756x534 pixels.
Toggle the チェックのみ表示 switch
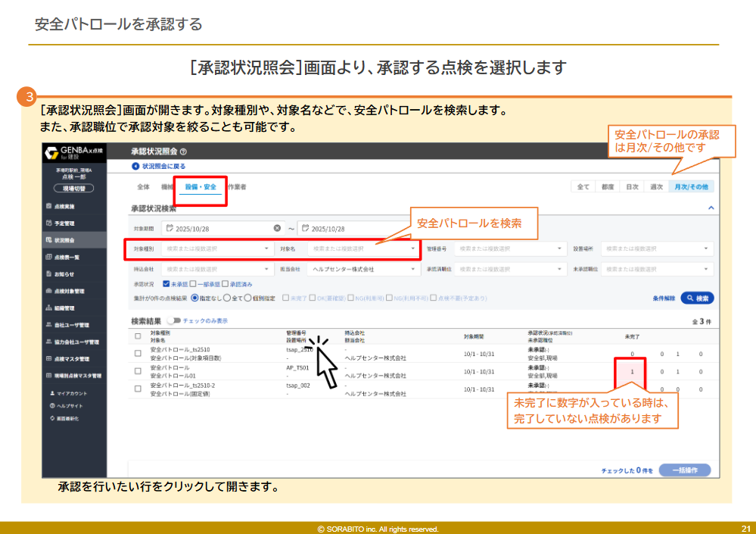(x=174, y=321)
